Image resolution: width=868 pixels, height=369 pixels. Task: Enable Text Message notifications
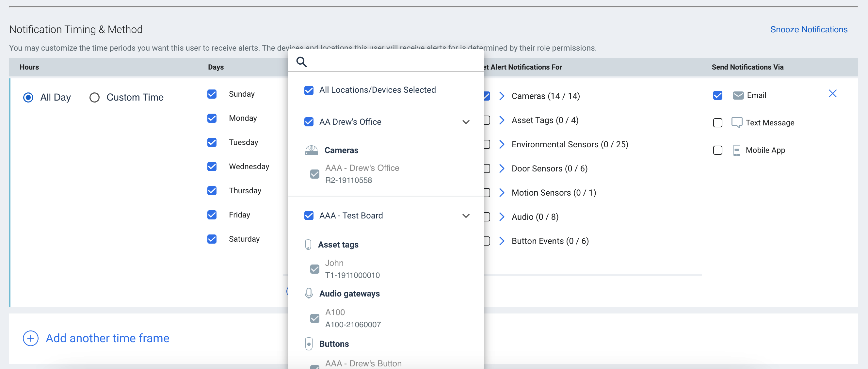(717, 123)
